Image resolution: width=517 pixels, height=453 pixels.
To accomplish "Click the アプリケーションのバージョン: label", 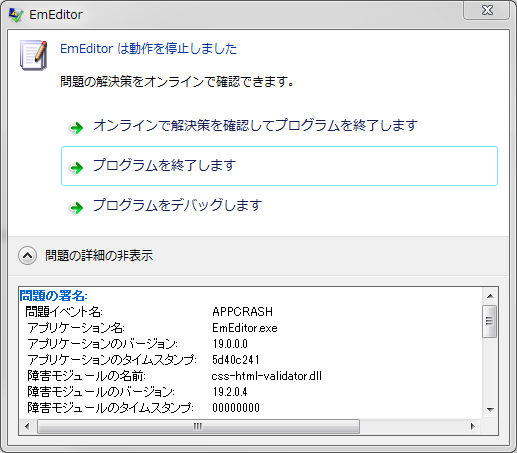I will 103,344.
